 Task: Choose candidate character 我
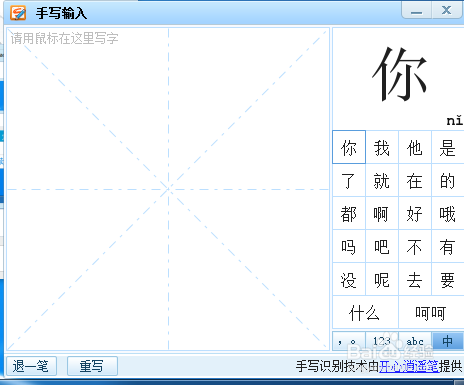(382, 147)
